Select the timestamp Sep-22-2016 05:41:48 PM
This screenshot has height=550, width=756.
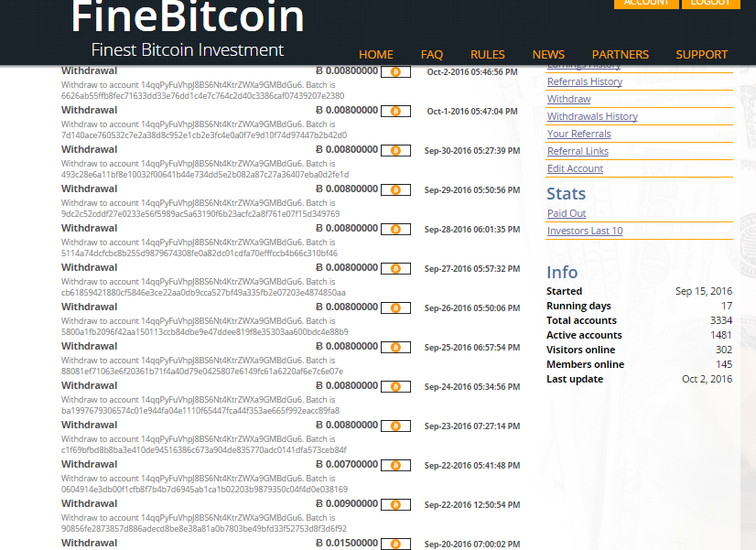(x=472, y=466)
